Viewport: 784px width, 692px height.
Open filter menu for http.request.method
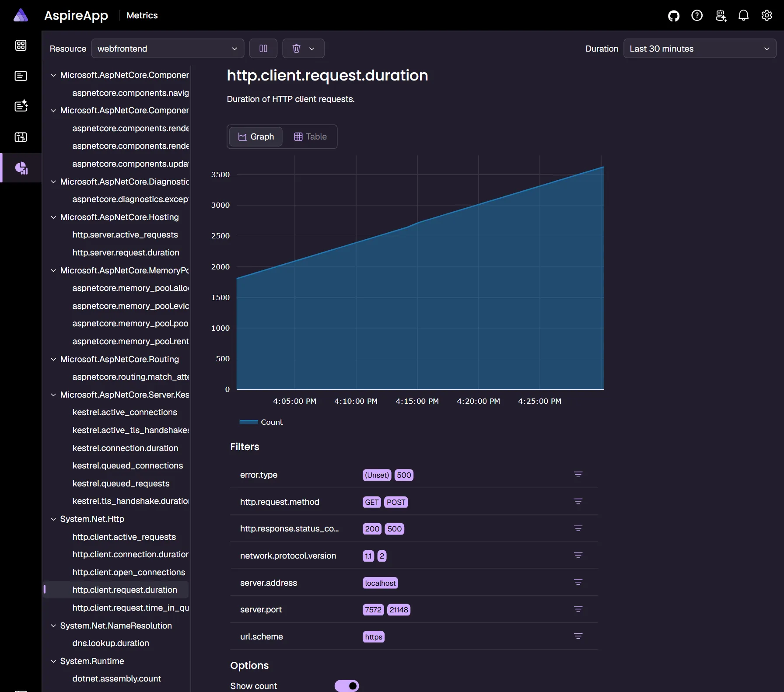578,502
